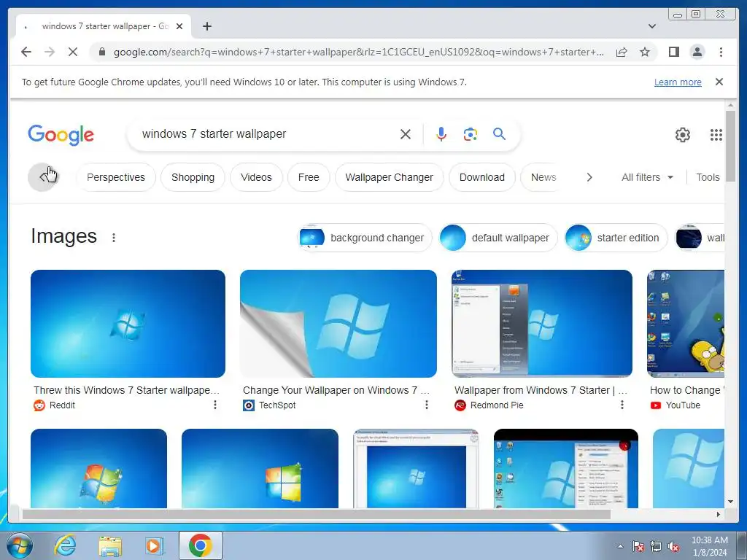The width and height of the screenshot is (747, 560).
Task: Open the Google apps grid
Action: [x=716, y=135]
